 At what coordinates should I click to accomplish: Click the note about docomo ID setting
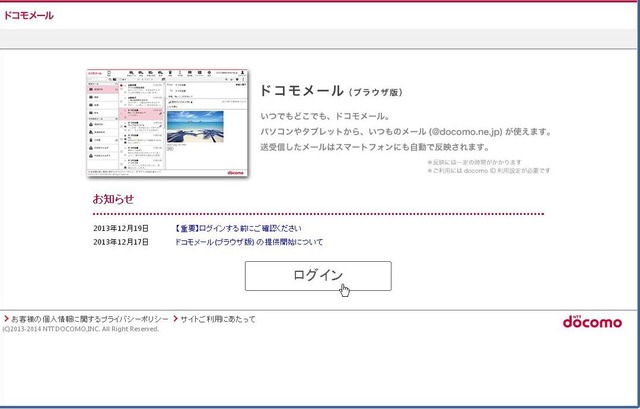pyautogui.click(x=489, y=171)
